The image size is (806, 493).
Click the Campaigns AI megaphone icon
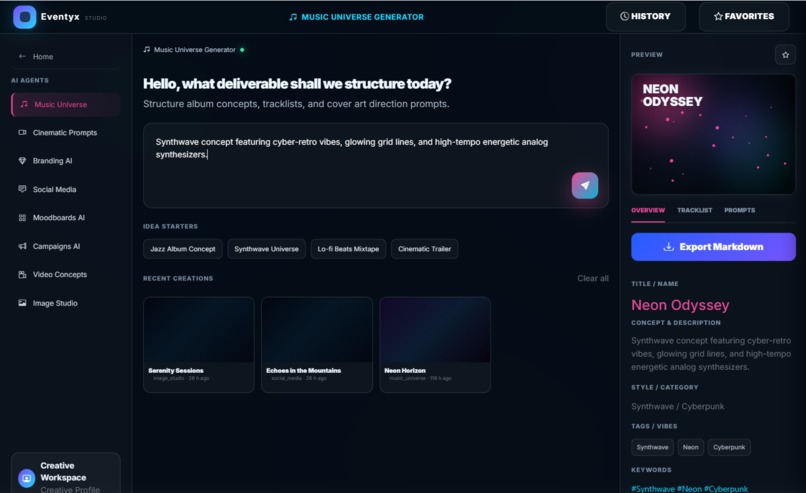(x=22, y=246)
